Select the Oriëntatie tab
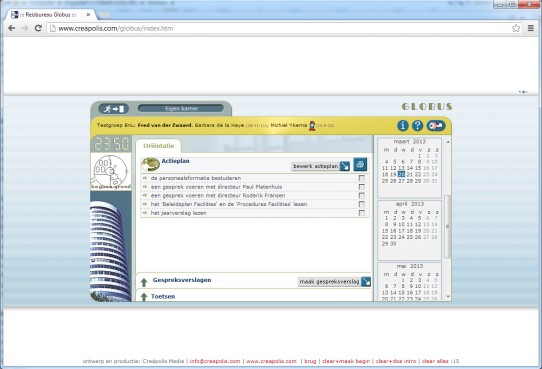This screenshot has width=542, height=369. pyautogui.click(x=159, y=146)
